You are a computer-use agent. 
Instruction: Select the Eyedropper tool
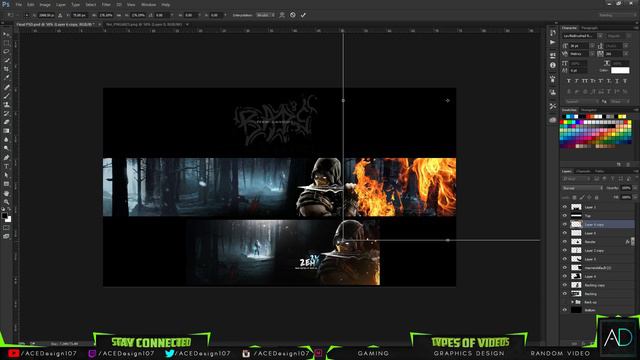(6, 78)
